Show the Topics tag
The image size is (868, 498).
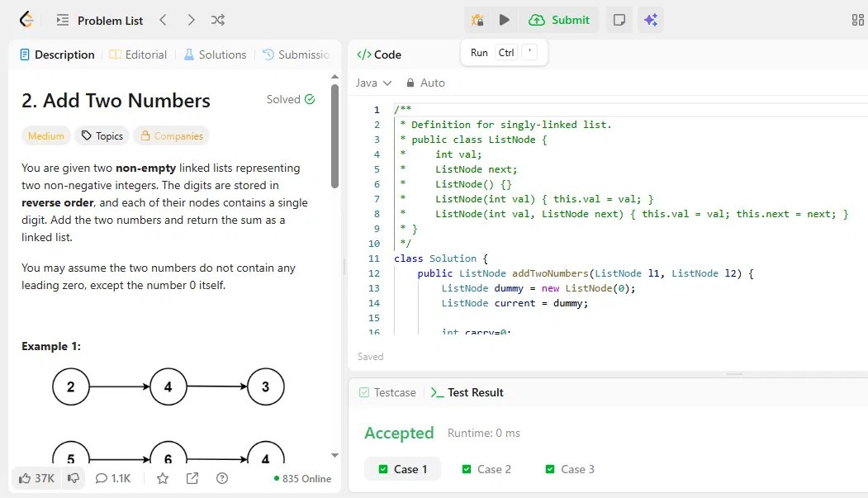pos(102,135)
